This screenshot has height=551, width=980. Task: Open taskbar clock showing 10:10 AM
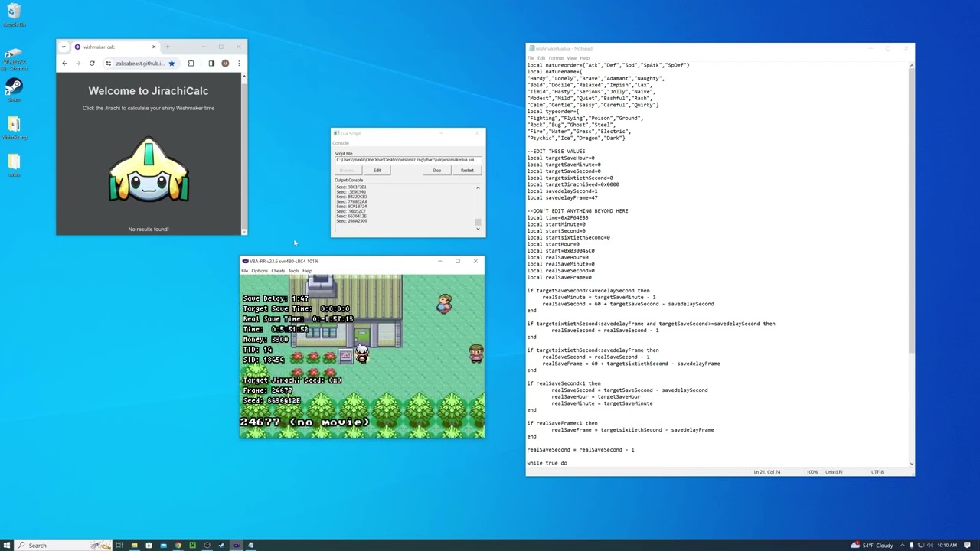(x=947, y=545)
